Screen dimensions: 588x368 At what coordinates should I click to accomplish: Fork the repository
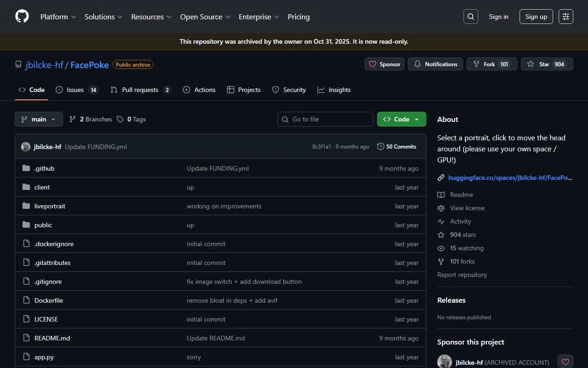point(492,64)
